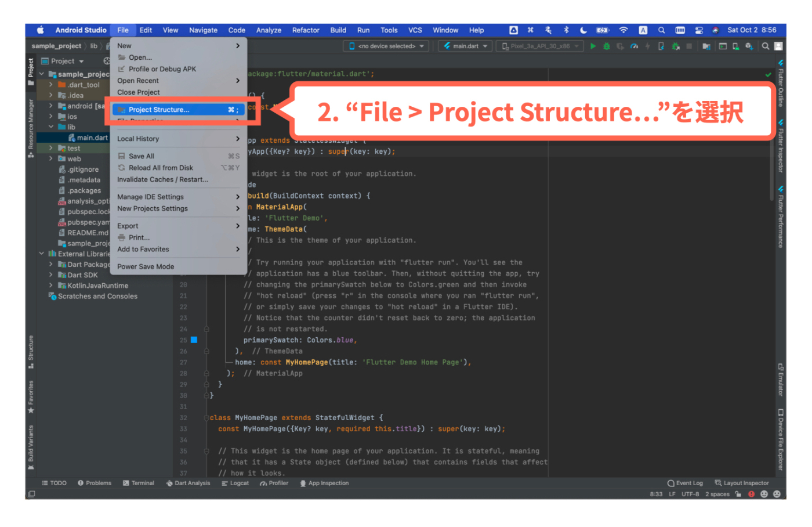Screen dimensions: 812x527
Task: Open the AVD Manager toolbar icon
Action: [x=735, y=46]
